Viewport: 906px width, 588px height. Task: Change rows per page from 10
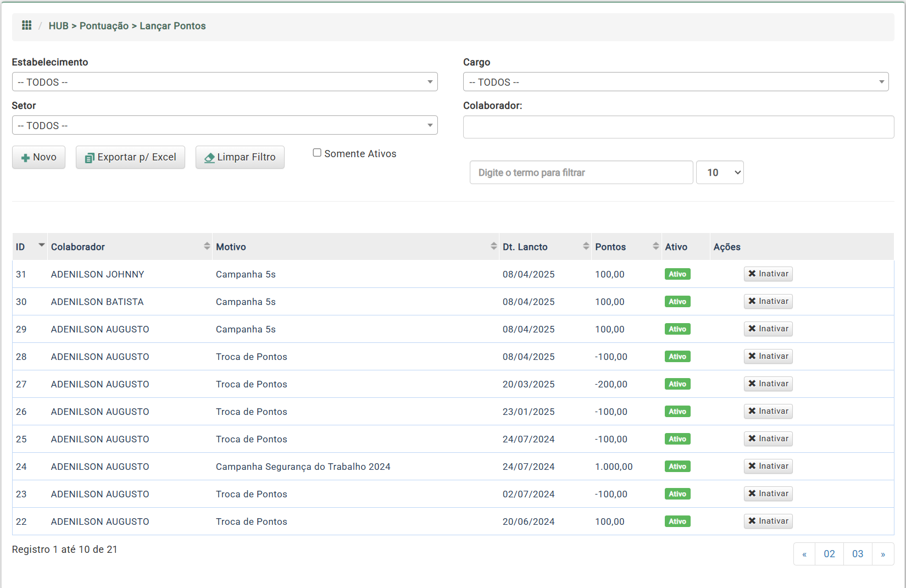point(720,173)
